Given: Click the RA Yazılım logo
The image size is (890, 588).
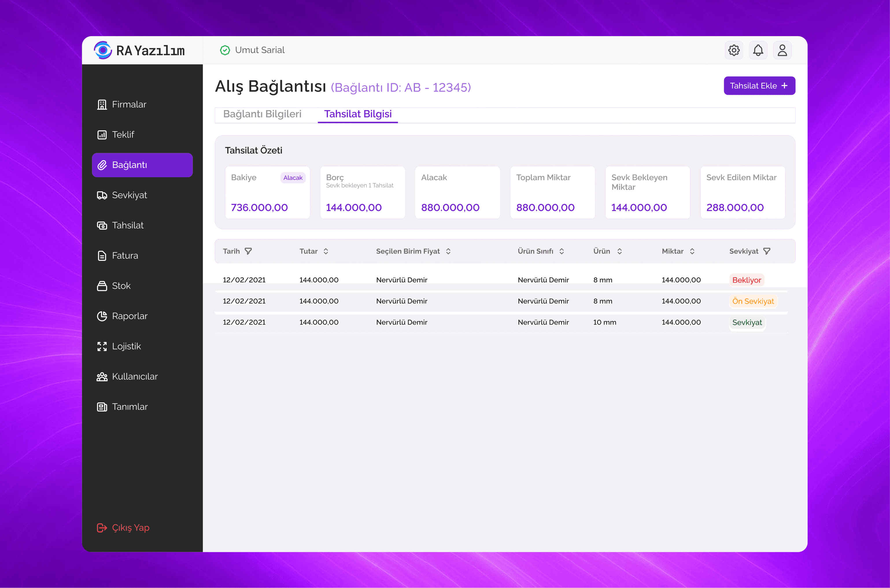Looking at the screenshot, I should coord(139,50).
